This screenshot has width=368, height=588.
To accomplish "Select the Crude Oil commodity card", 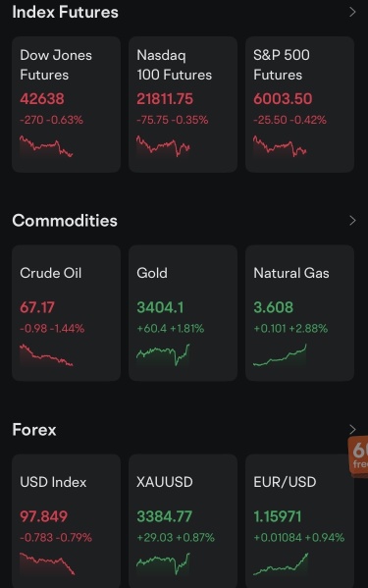I will (67, 313).
